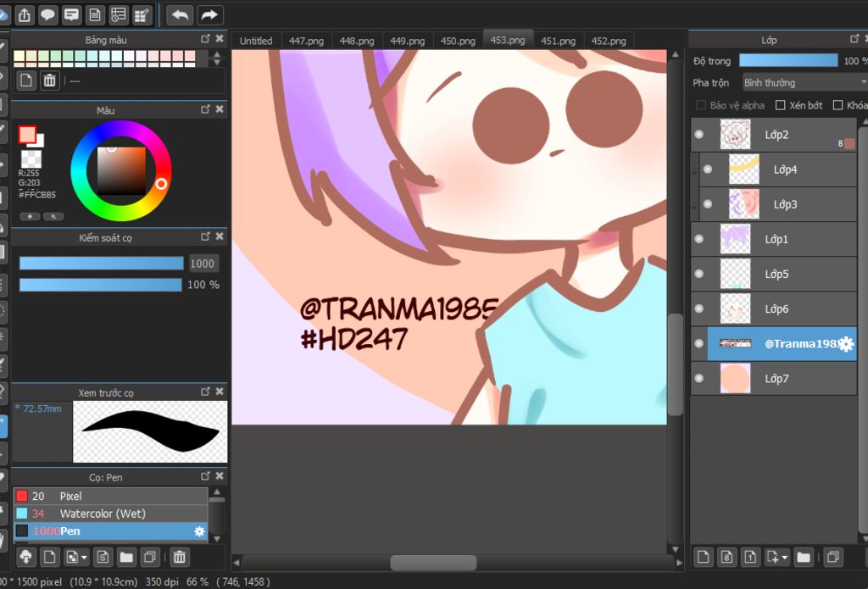868x589 pixels.
Task: Select the transparent color swatch
Action: pos(31,159)
